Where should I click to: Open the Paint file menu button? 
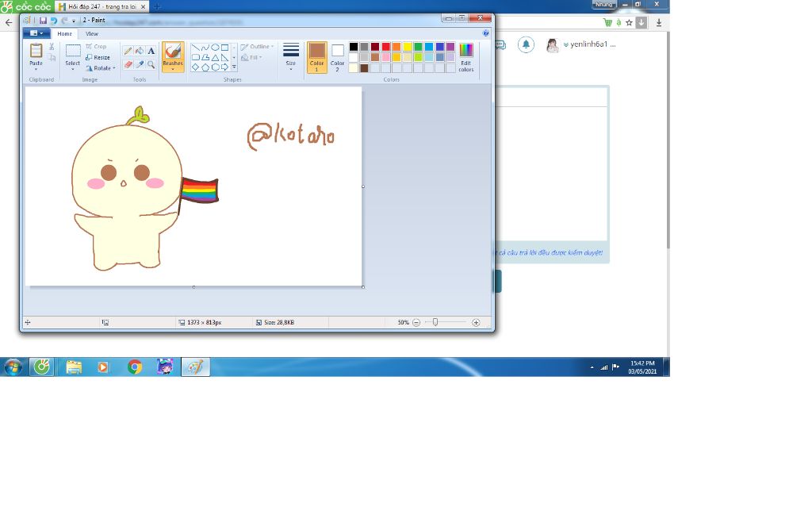pos(36,33)
